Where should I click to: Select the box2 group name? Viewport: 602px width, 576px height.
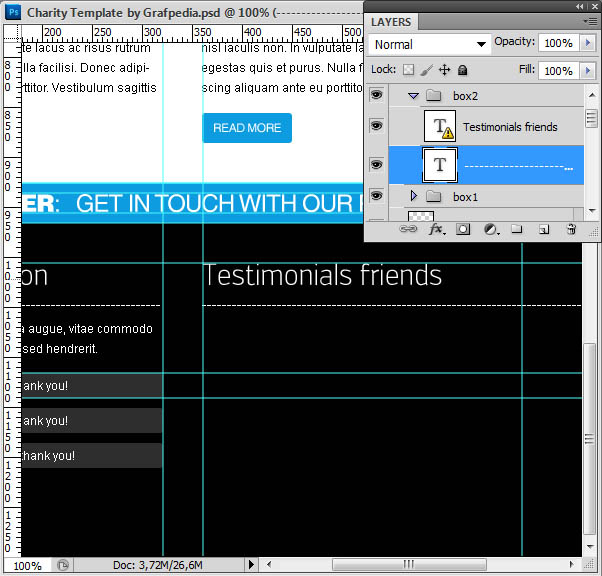(465, 96)
